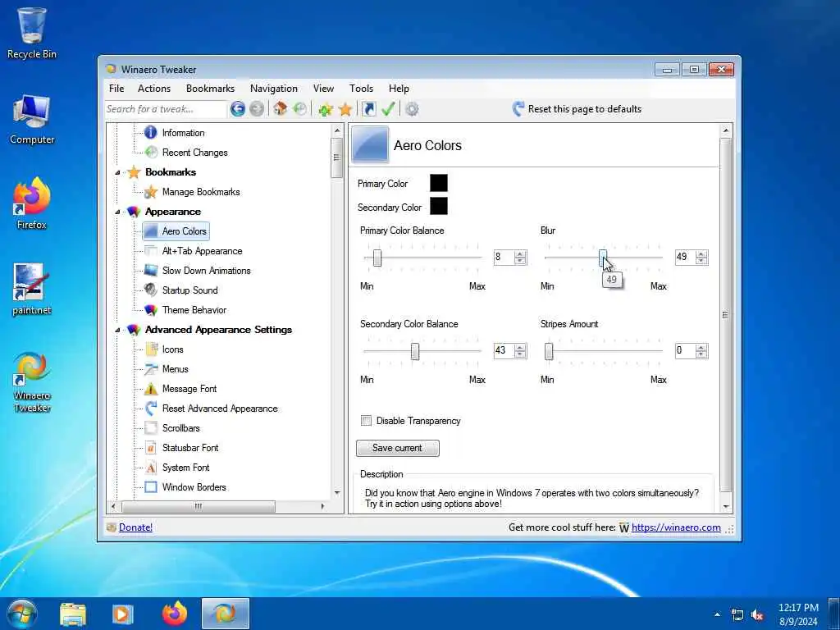
Task: Click the Stripes Amount slider thumb
Action: pos(549,351)
